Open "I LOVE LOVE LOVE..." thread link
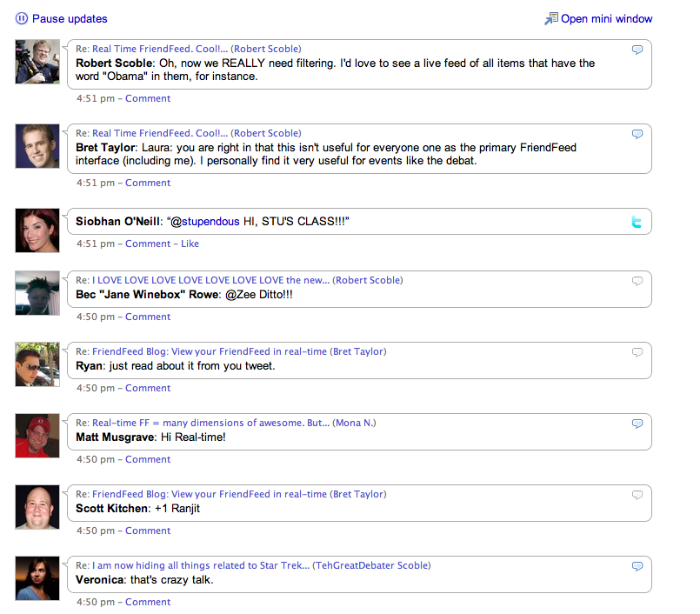 (210, 280)
